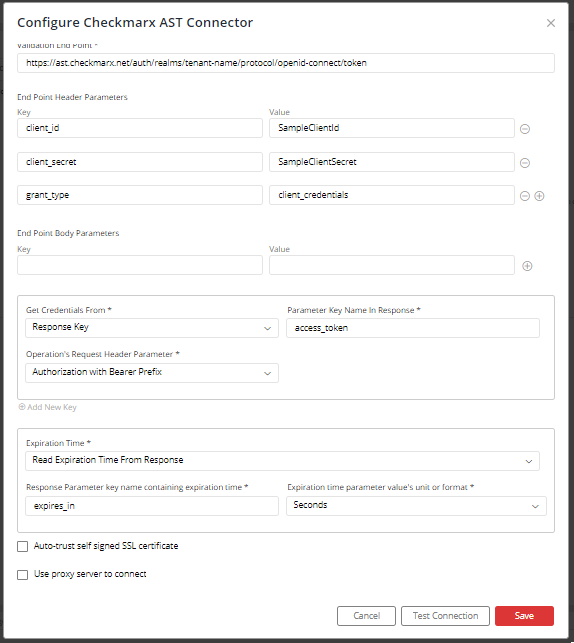Viewport: 574px width, 643px height.
Task: Remove the client_id header parameter row
Action: pos(525,129)
